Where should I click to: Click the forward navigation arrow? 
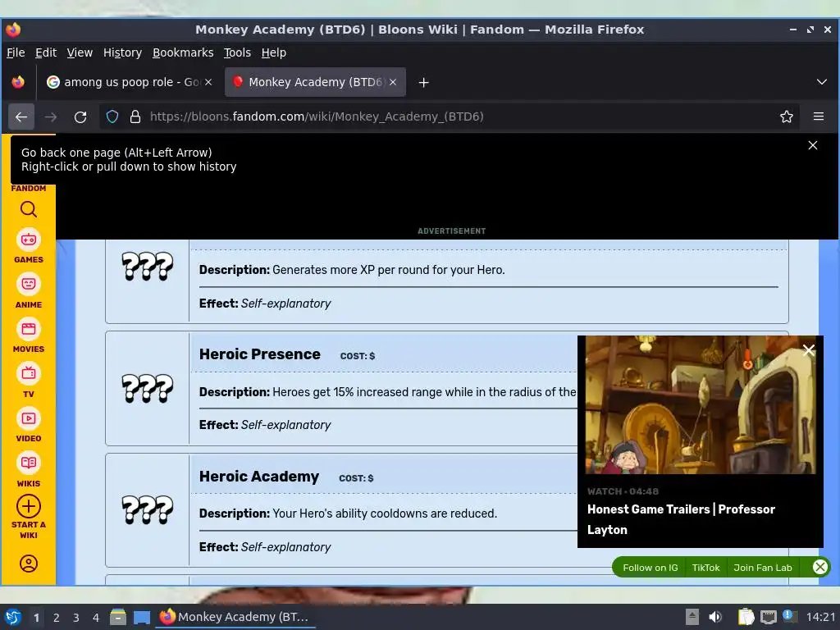click(51, 116)
